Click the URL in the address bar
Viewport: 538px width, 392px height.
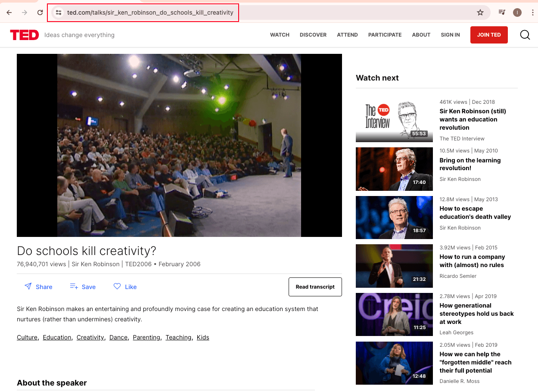point(150,12)
